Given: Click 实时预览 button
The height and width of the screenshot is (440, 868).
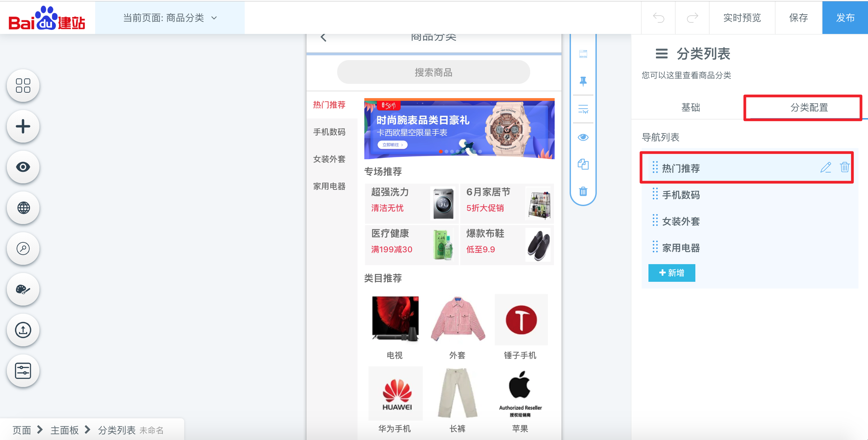Looking at the screenshot, I should pyautogui.click(x=742, y=18).
